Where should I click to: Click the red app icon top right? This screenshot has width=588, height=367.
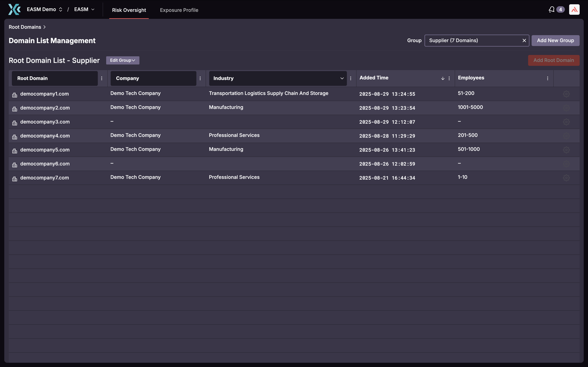tap(574, 9)
